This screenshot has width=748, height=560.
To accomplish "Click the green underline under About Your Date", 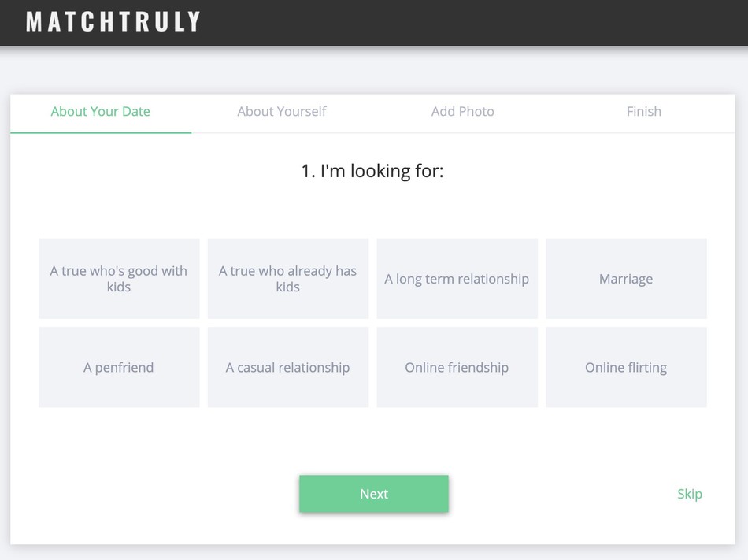I will 101,132.
